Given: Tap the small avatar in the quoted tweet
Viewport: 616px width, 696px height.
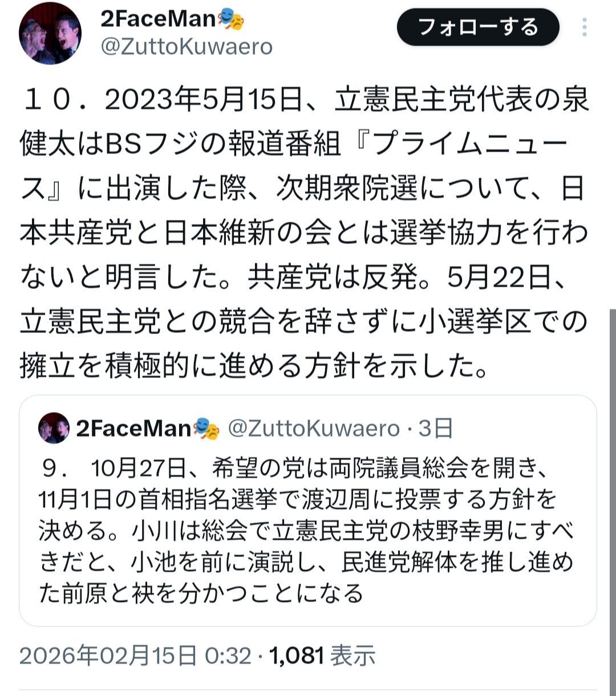Looking at the screenshot, I should pos(54,428).
